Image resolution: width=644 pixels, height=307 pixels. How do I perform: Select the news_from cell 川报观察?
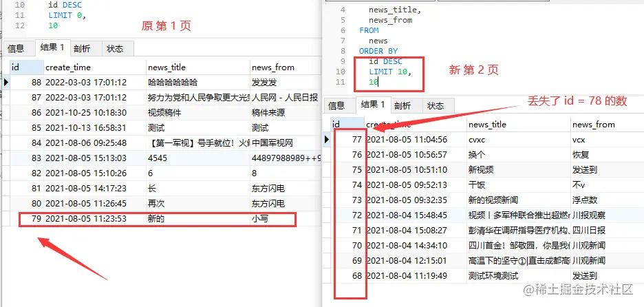[607, 215]
